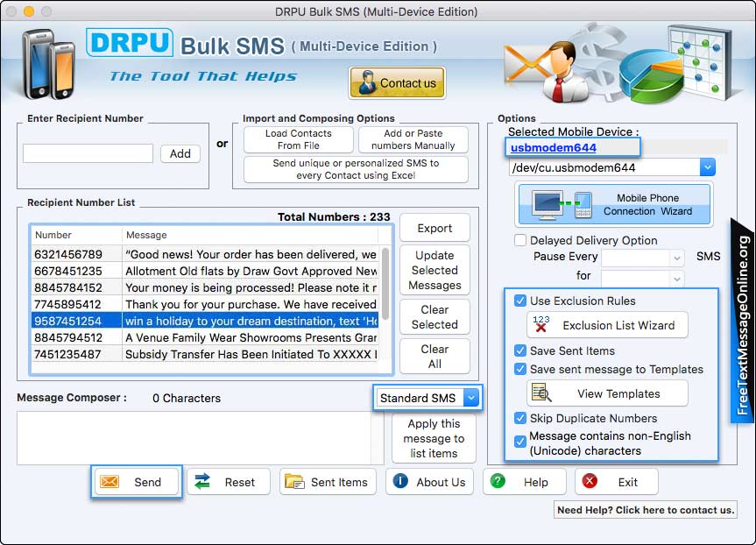Click the Reset button
Viewport: 756px width, 545px height.
[229, 481]
